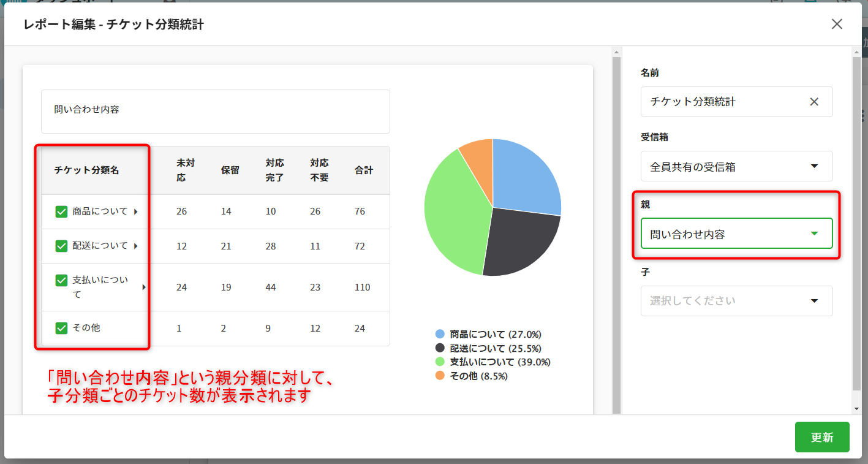This screenshot has width=868, height=464.
Task: Open the 親 dropdown 問い合わせ内容
Action: click(x=736, y=234)
